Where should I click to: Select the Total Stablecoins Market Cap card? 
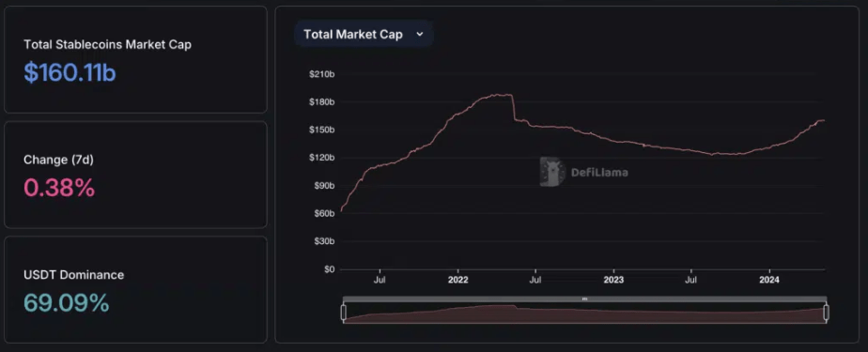click(135, 60)
